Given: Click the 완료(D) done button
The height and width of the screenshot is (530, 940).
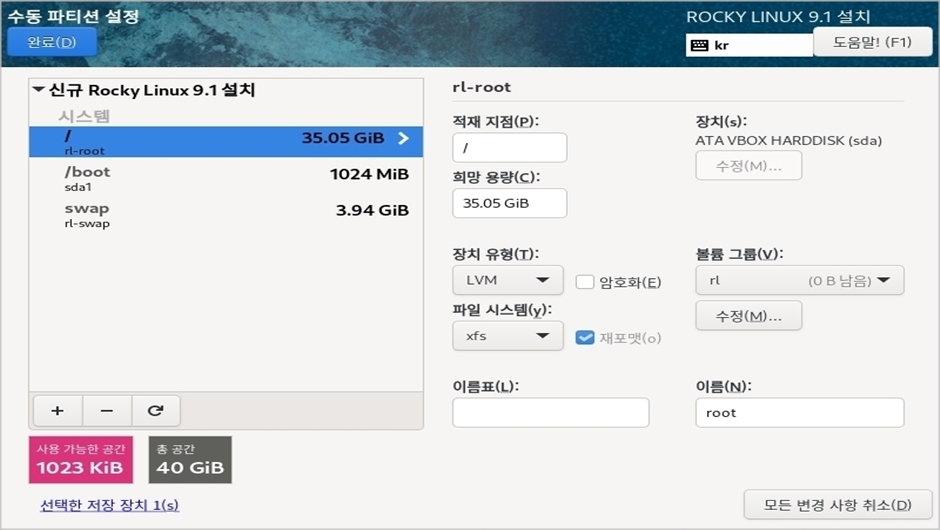Looking at the screenshot, I should point(52,42).
